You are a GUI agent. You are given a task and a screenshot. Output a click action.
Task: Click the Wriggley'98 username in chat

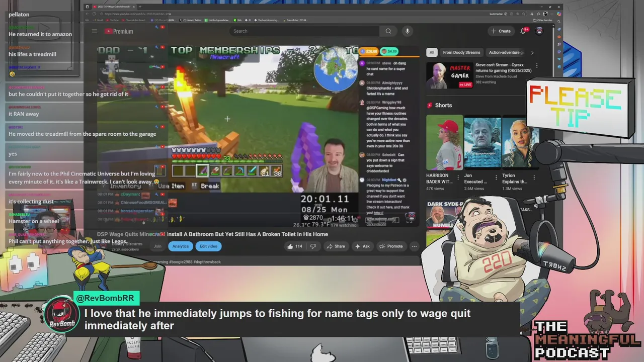click(391, 102)
